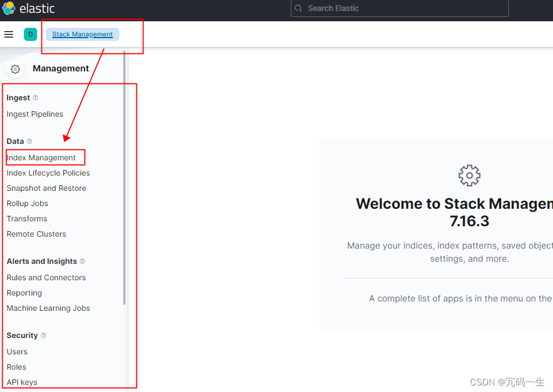Click the Alerts and Insights heading

pyautogui.click(x=41, y=261)
